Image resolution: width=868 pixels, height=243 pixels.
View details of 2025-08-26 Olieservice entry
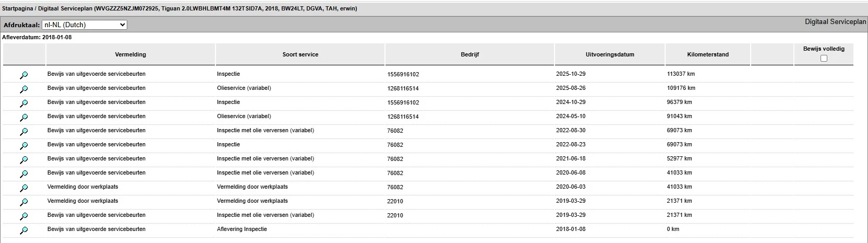click(24, 89)
